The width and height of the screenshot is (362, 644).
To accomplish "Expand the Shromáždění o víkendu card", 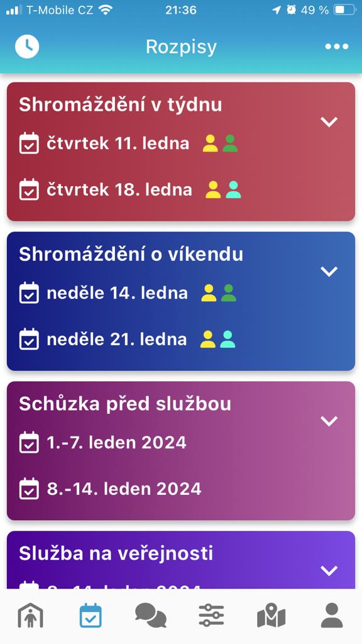I will tap(329, 271).
